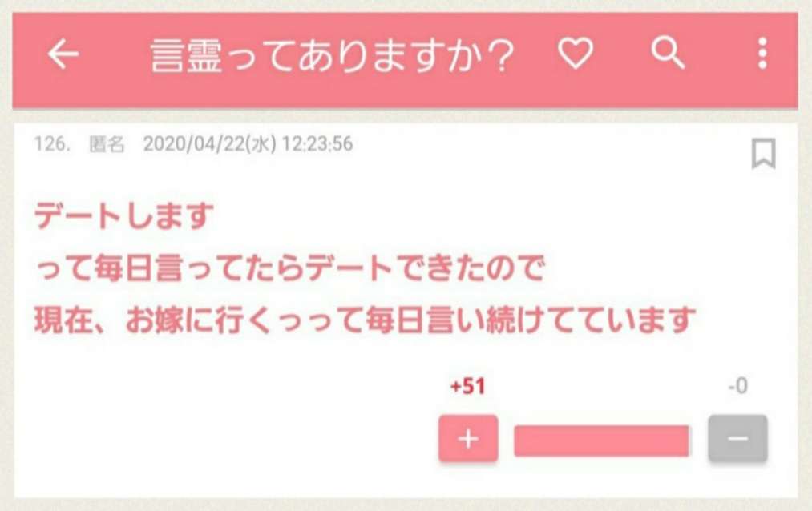Click the topic title 言霊ってありますか？

(332, 55)
